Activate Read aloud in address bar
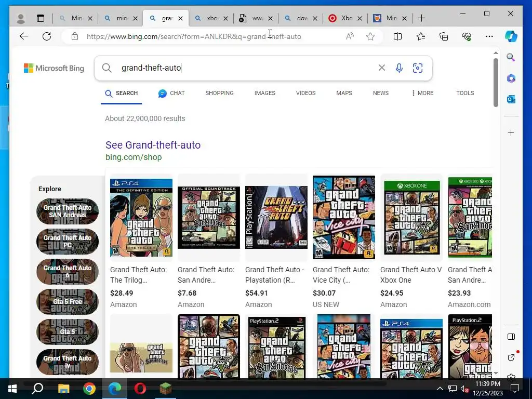 pos(350,36)
